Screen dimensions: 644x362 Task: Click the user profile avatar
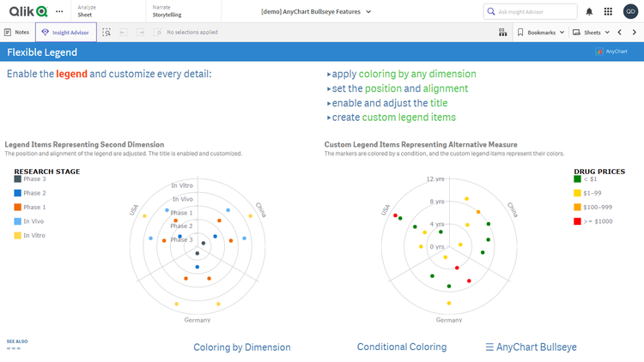tap(630, 11)
